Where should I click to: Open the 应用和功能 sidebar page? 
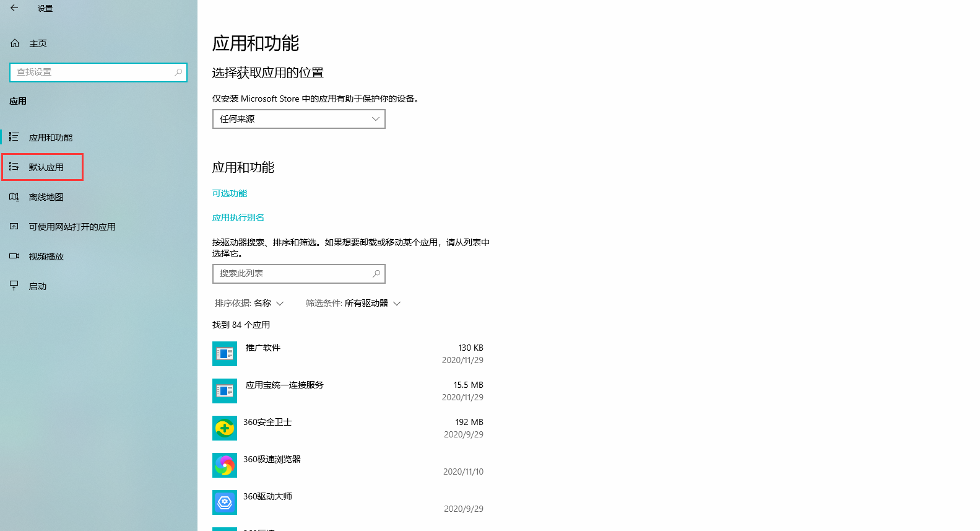51,138
